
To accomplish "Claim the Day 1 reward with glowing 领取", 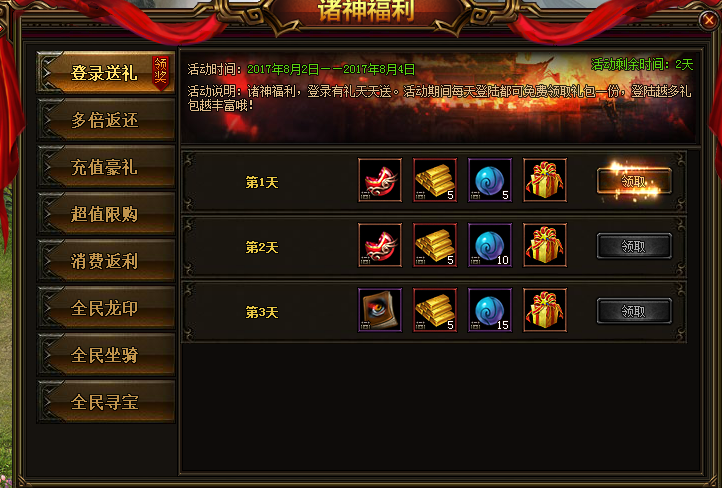I will click(634, 181).
